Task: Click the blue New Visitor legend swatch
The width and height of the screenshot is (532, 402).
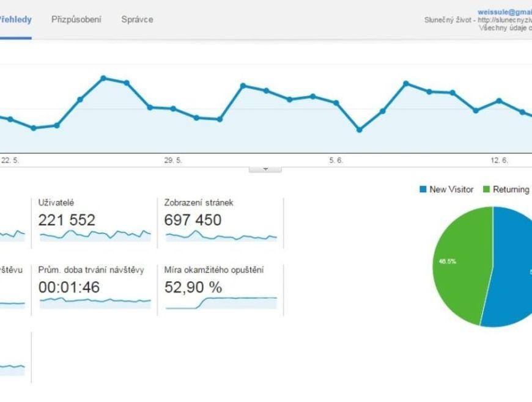Action: [423, 189]
